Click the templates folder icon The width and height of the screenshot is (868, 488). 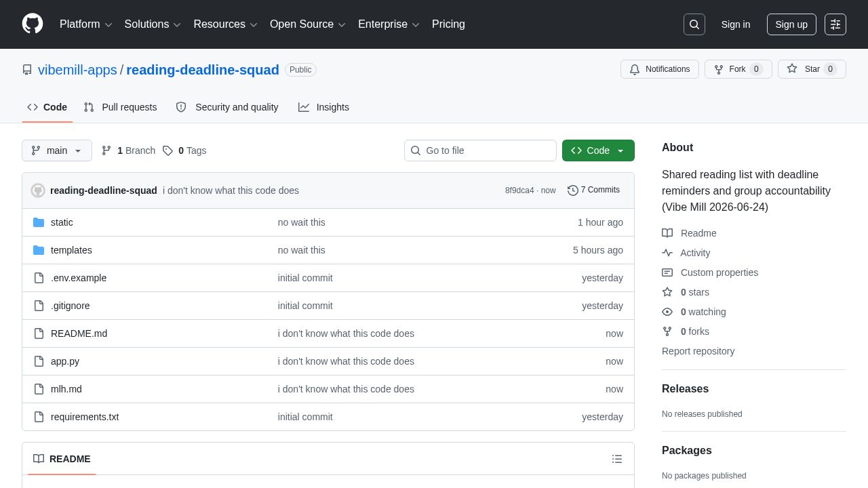coord(39,250)
